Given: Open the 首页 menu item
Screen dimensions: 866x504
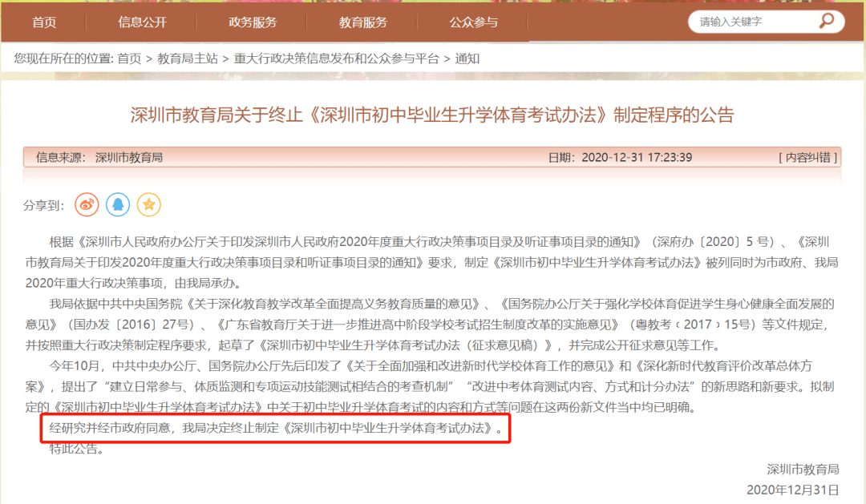Looking at the screenshot, I should click(44, 22).
